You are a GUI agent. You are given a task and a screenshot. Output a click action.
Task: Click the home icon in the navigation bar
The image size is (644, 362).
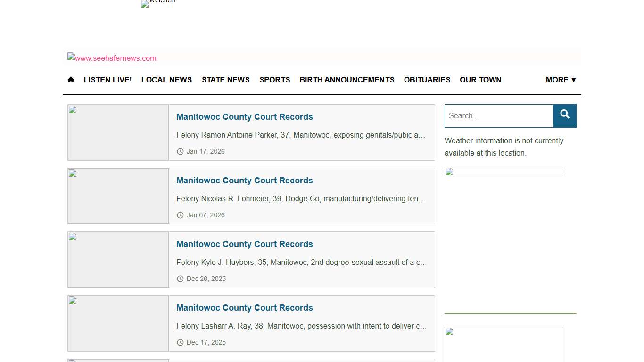[71, 80]
